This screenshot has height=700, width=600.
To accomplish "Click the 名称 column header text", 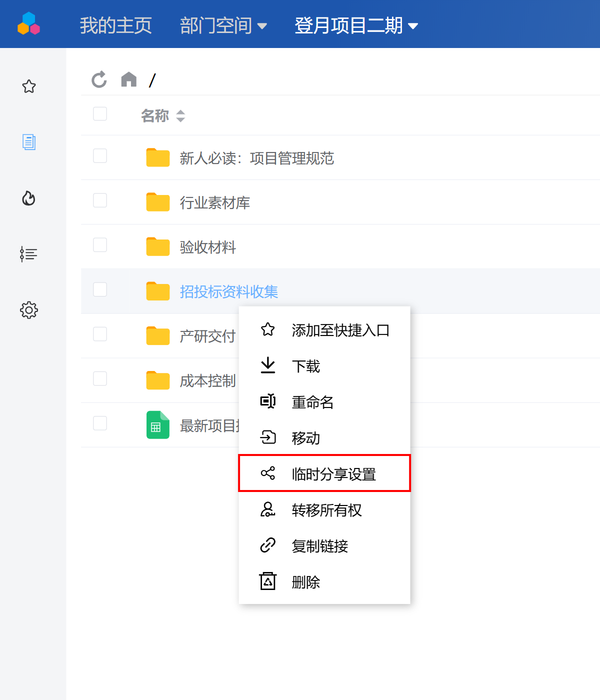I will 155,115.
